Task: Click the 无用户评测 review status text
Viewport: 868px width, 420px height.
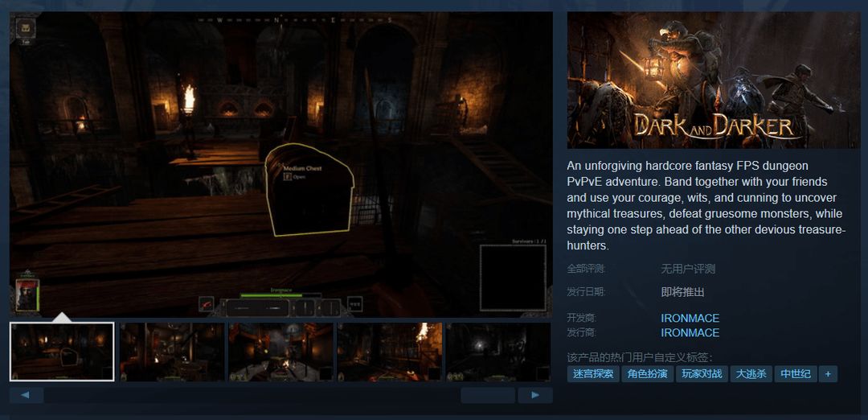Action: pyautogui.click(x=688, y=270)
